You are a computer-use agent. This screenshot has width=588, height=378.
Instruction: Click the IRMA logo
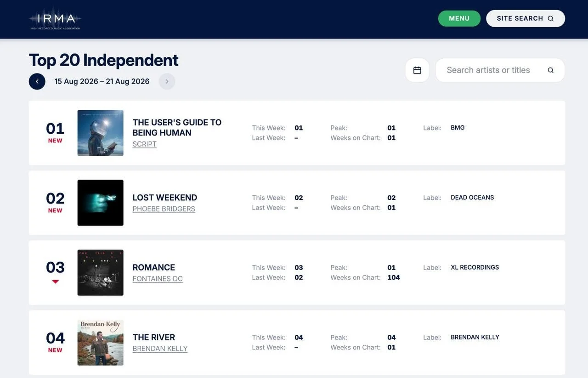point(55,19)
